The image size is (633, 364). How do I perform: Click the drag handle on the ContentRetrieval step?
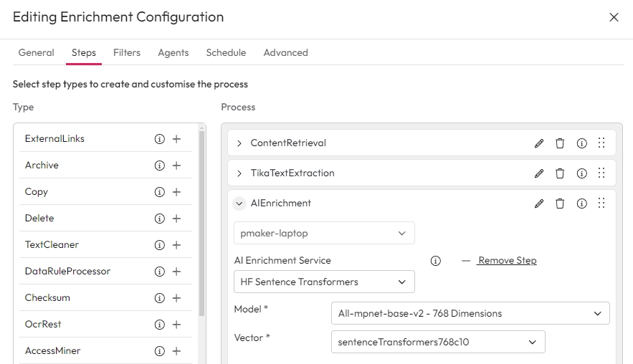(601, 143)
